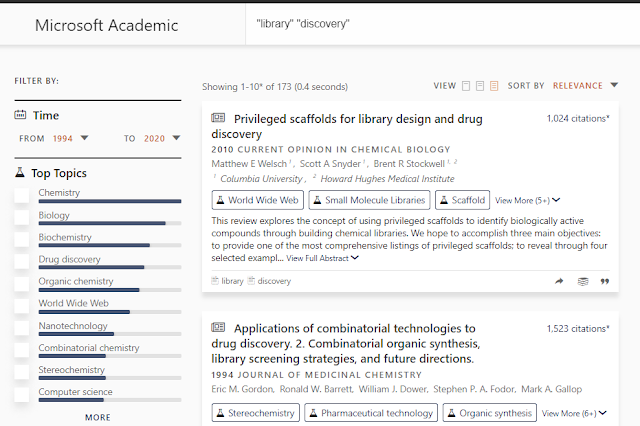Click "Showing 1-10* of 173" result count
Viewport: 640px width, 426px height.
coord(275,87)
